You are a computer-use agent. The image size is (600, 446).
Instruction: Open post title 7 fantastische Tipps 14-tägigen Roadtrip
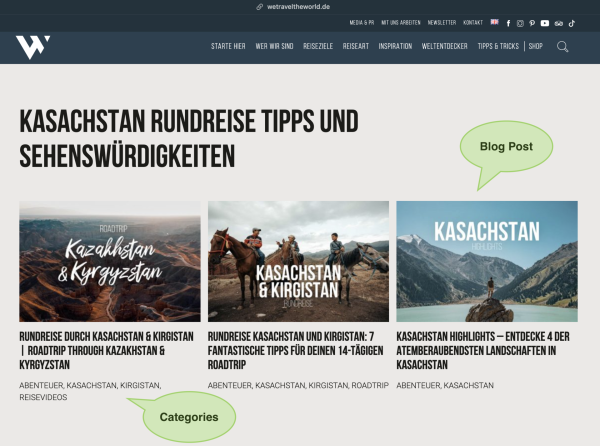click(295, 351)
